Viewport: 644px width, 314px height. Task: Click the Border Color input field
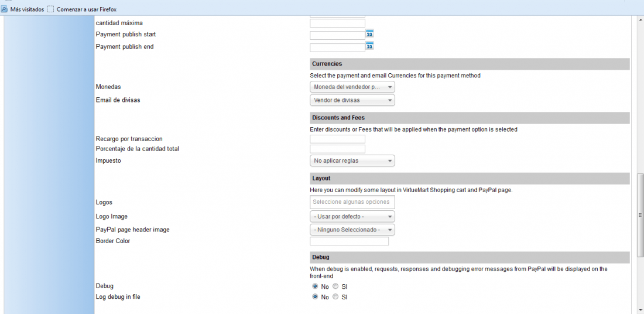(x=349, y=241)
